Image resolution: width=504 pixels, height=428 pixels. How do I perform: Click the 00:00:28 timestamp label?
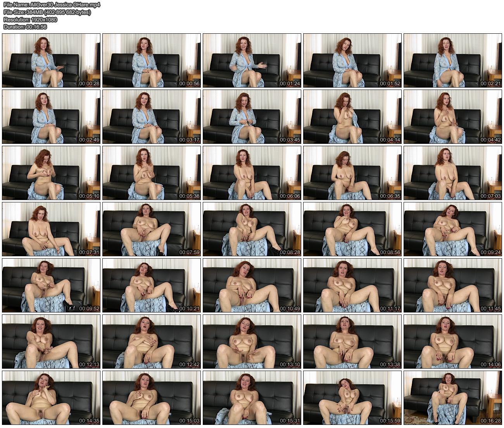pos(89,84)
